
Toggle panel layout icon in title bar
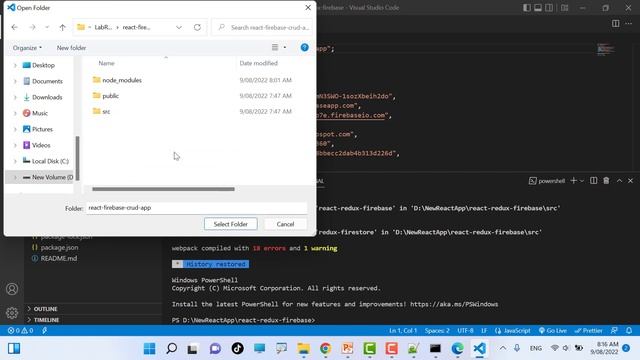pos(538,8)
